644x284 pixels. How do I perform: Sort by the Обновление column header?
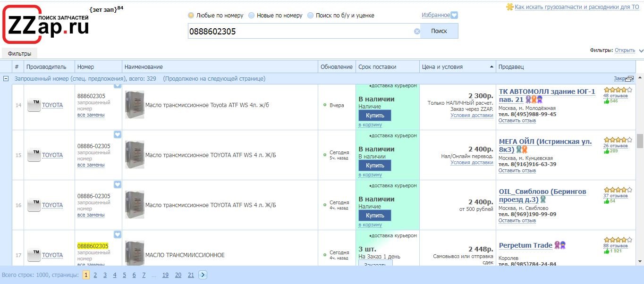click(337, 67)
